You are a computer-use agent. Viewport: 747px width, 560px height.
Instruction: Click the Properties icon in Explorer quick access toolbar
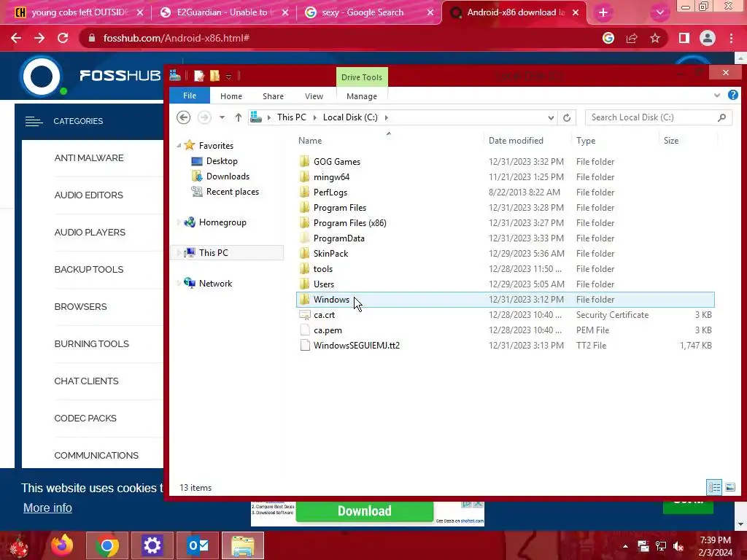pos(198,76)
